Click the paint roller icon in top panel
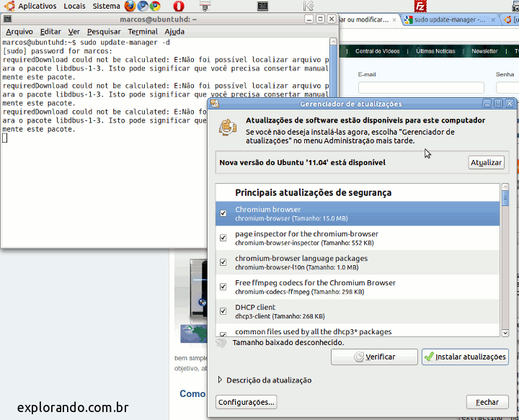 click(x=205, y=6)
